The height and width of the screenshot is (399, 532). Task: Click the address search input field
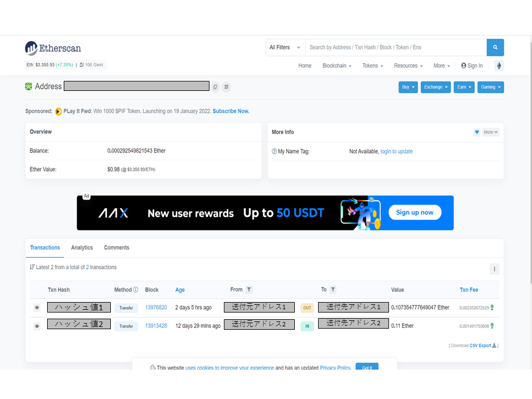click(396, 48)
